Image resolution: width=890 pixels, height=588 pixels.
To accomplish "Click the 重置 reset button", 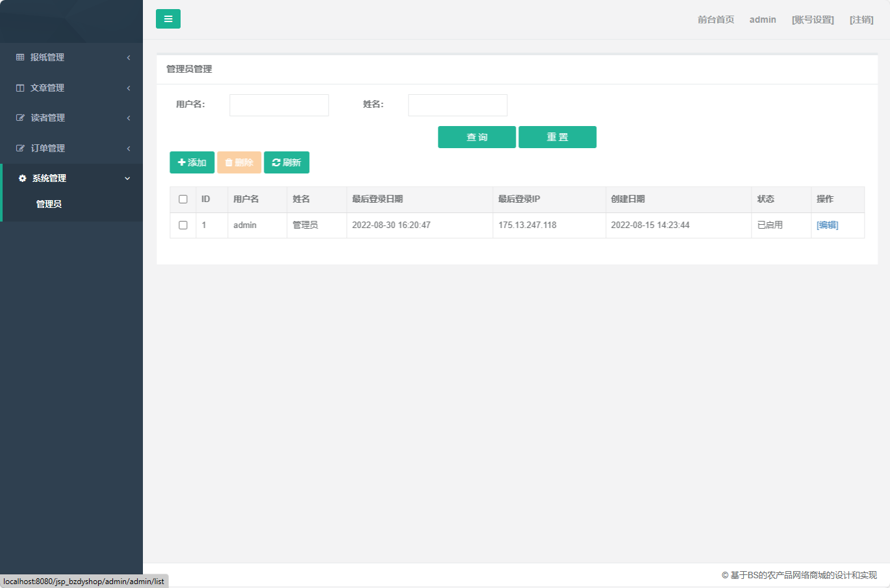I will [x=557, y=137].
